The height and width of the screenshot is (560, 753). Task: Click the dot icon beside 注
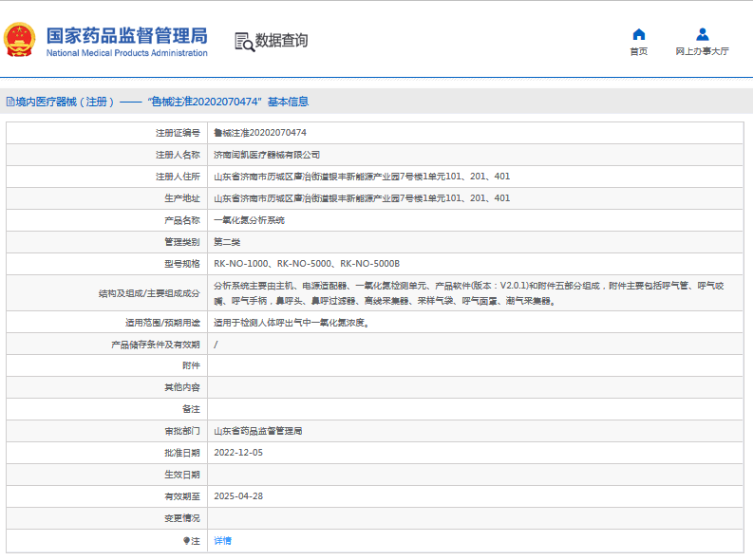coord(186,541)
